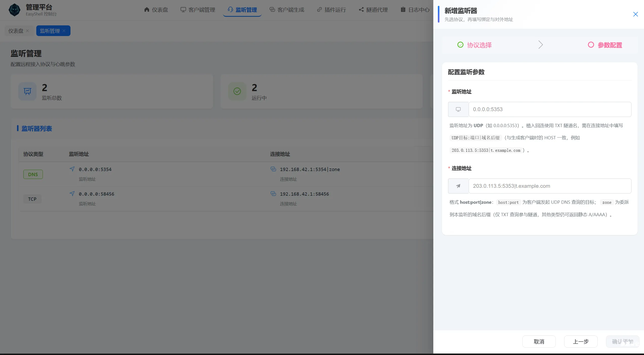The height and width of the screenshot is (355, 644).
Task: Focus the 监听地址 input field
Action: [x=550, y=109]
